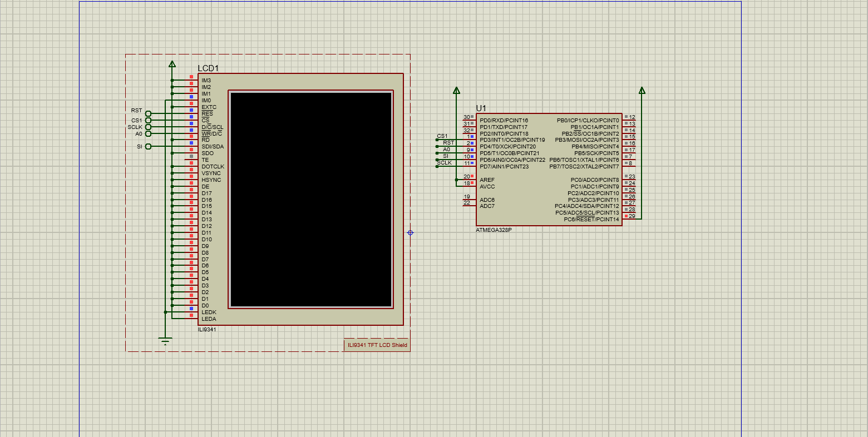Viewport: 868px width, 437px height.
Task: Click the LEDA pin label on LCD1
Action: pos(209,319)
